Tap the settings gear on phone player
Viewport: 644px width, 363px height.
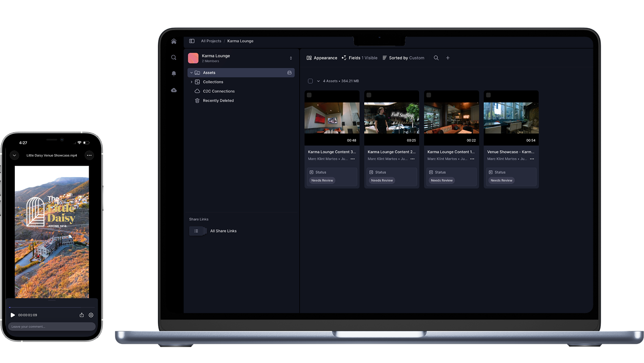91,315
